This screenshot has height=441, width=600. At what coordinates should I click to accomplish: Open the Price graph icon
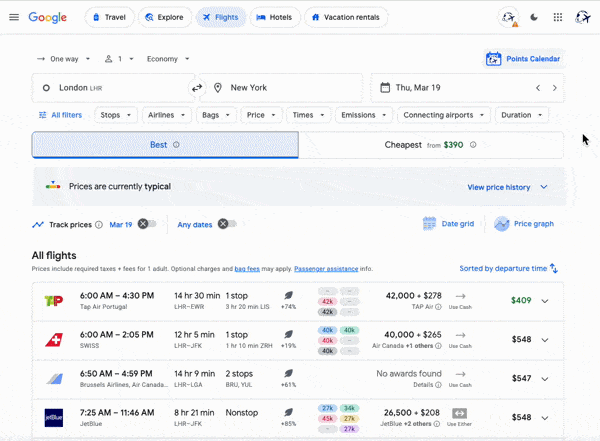pyautogui.click(x=501, y=224)
